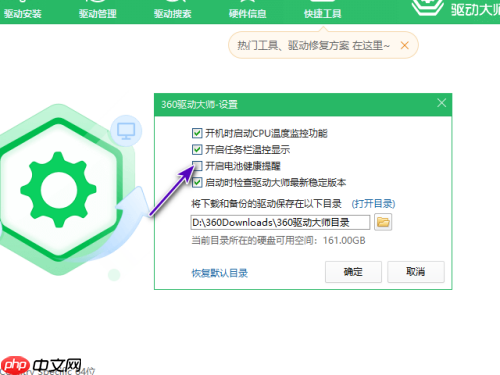Open the 驱动搜索 tab
The height and width of the screenshot is (375, 500).
173,14
